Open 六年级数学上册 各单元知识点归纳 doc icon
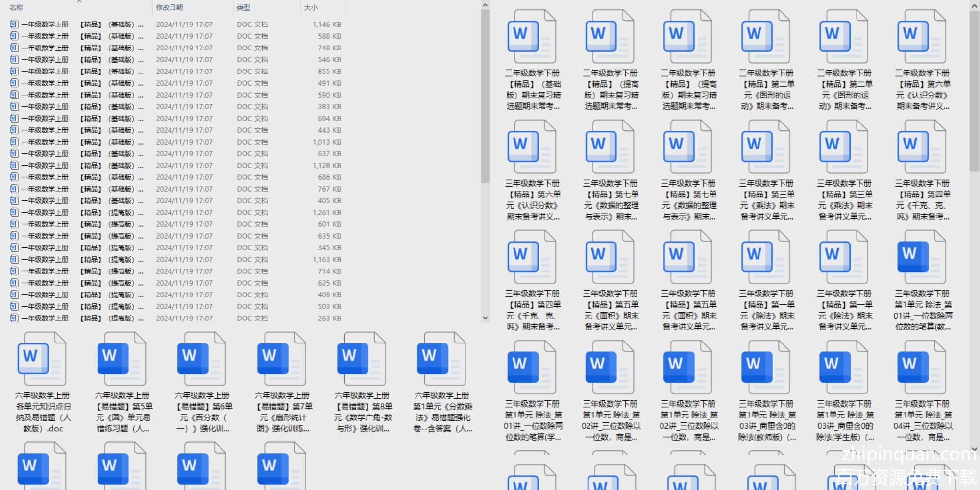Viewport: 980px width, 490px height. (42, 359)
